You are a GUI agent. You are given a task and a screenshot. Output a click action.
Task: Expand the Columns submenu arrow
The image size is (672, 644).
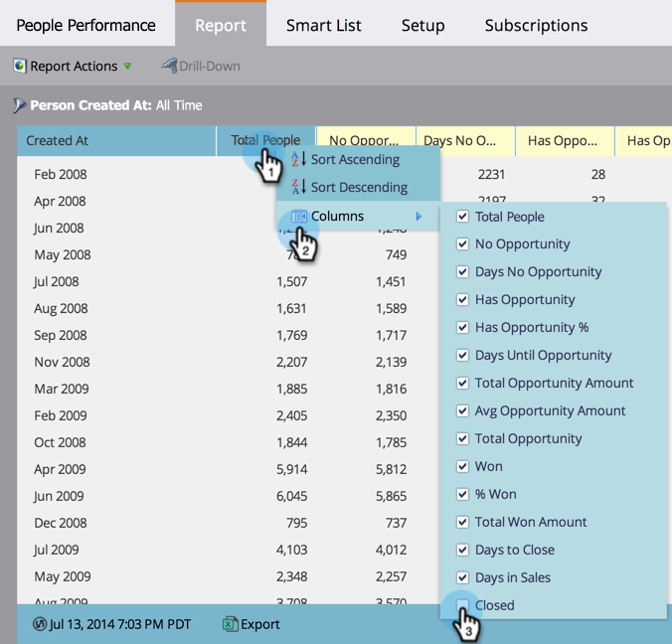(x=419, y=217)
